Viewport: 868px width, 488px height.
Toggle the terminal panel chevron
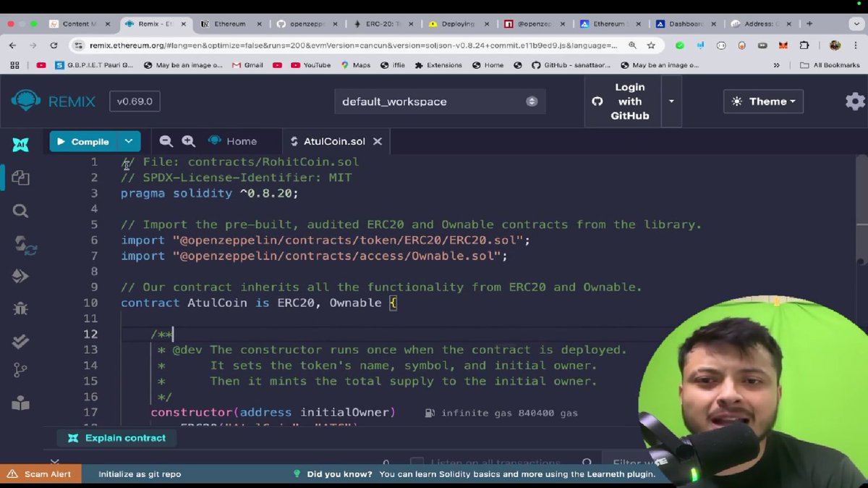(55, 461)
